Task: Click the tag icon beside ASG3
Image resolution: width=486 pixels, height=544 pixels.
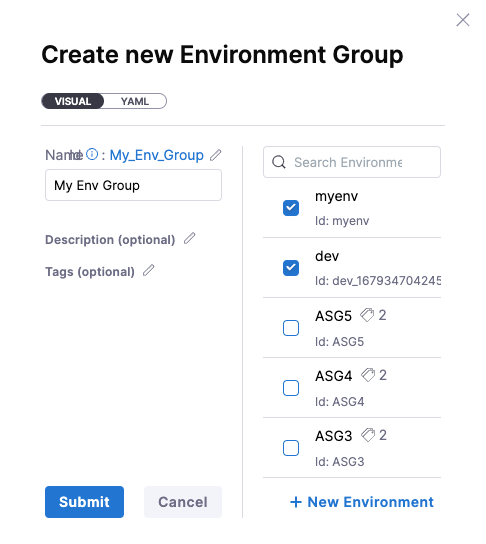Action: (x=368, y=435)
